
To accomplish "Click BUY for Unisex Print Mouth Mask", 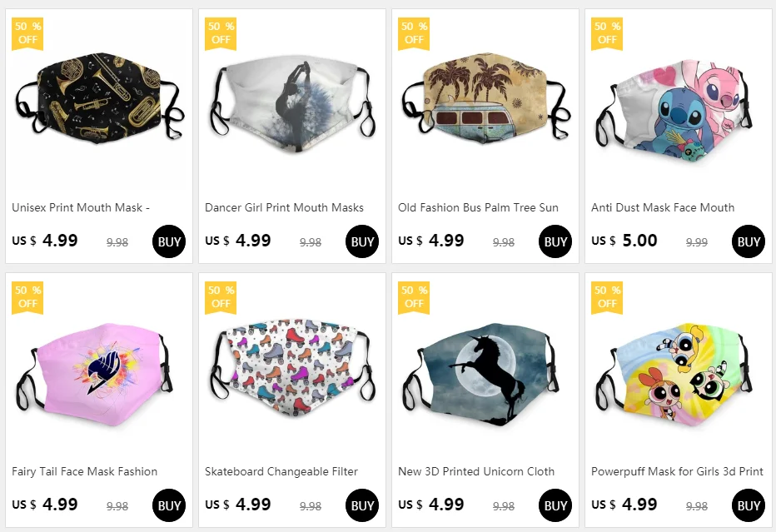I will 169,241.
